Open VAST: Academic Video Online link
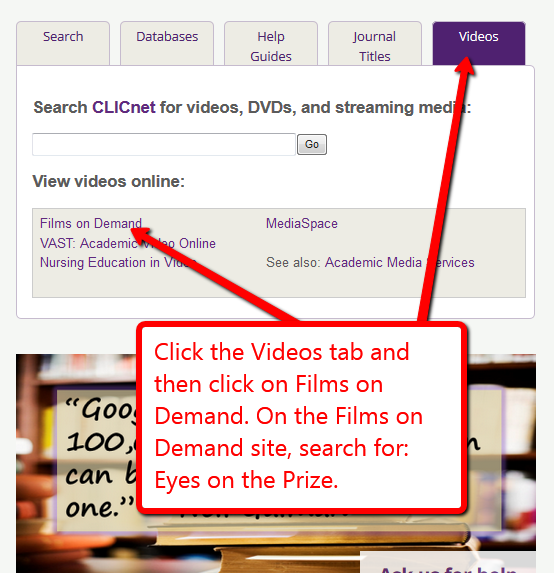The height and width of the screenshot is (573, 554). [128, 243]
